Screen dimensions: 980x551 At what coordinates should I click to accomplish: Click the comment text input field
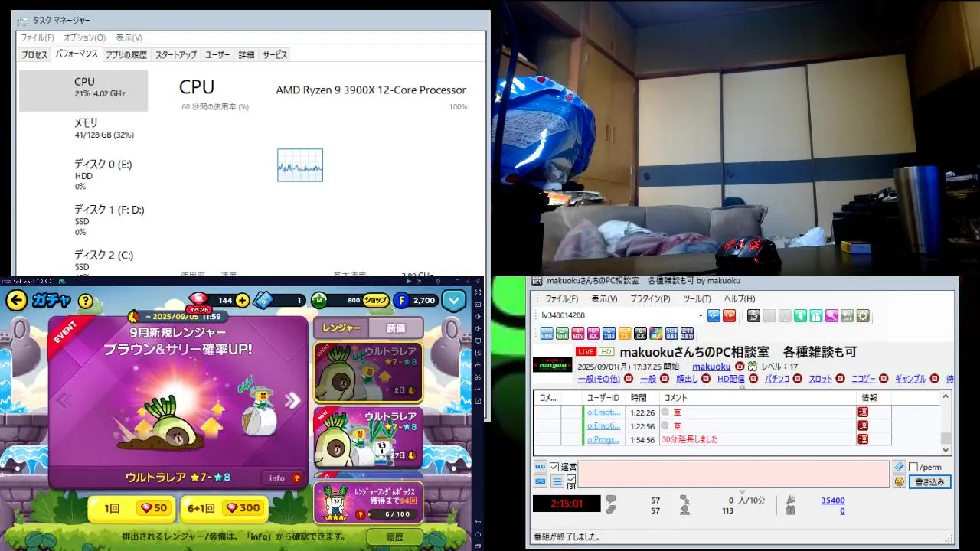[x=734, y=474]
